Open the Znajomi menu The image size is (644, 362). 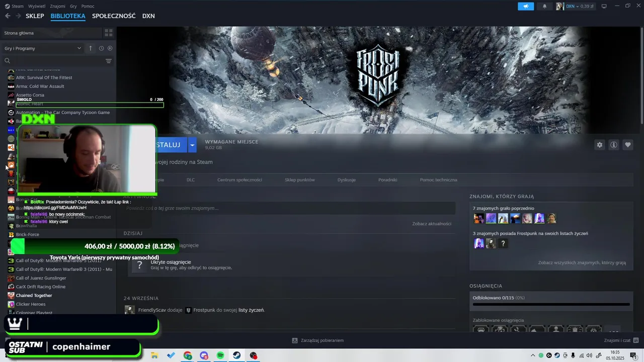pyautogui.click(x=57, y=6)
